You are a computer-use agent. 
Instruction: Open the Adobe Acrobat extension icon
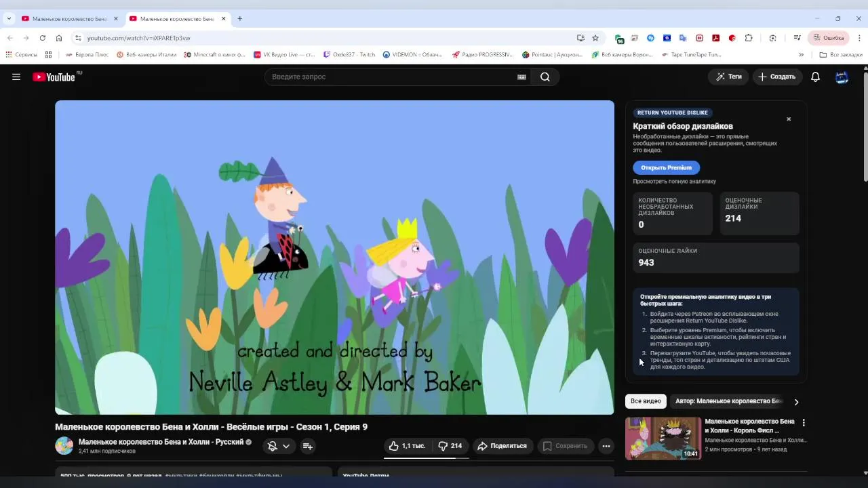tap(715, 38)
